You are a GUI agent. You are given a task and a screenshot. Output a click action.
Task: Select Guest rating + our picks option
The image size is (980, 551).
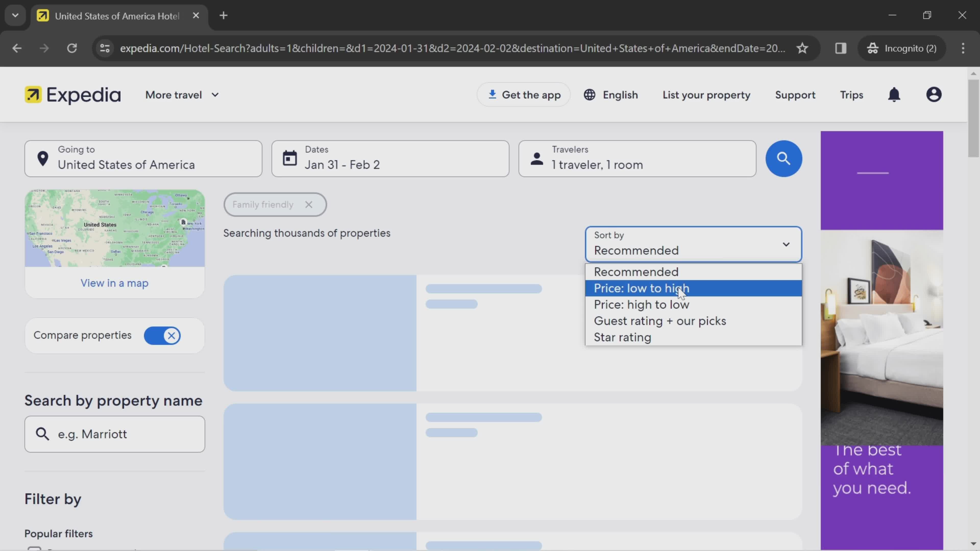[x=693, y=321]
